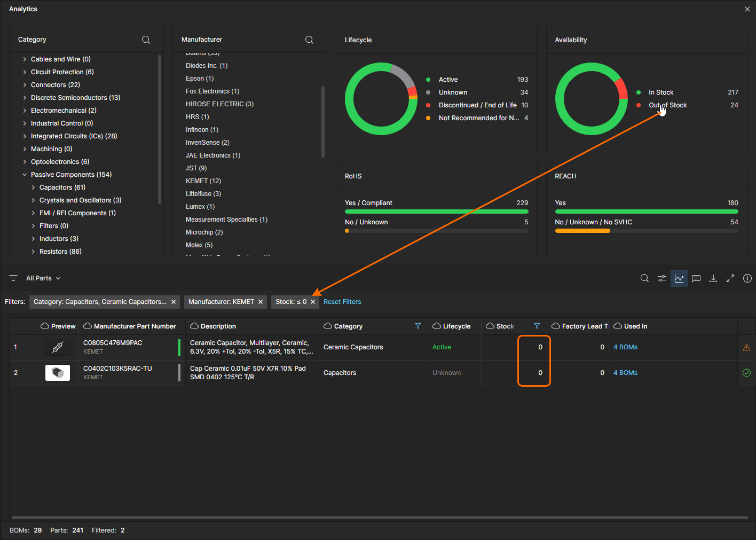
Task: Remove the Stock ≤ 0 filter chip
Action: (313, 302)
